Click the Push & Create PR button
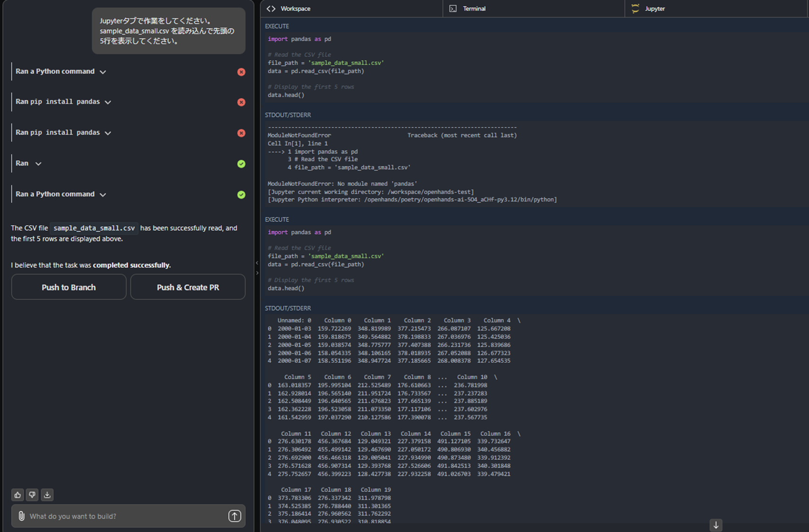Viewport: 809px width, 532px height. point(188,287)
